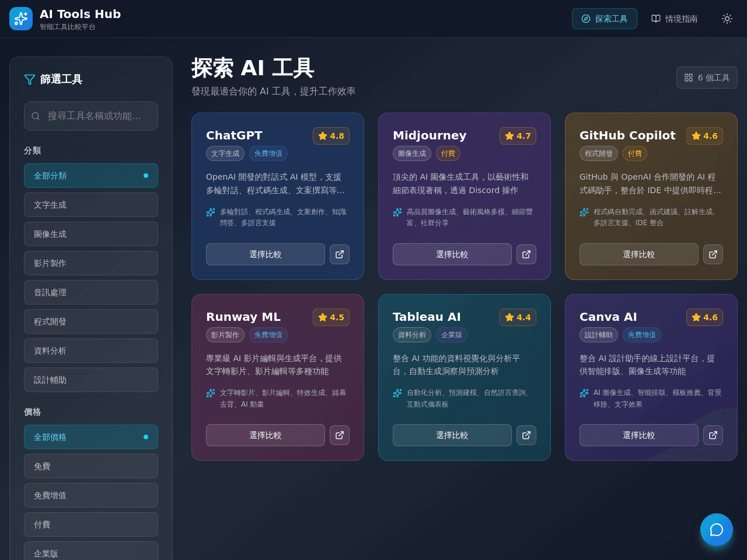Click GitHub Copilot 4.6 star rating badge
Viewport: 747px width, 560px height.
click(704, 136)
